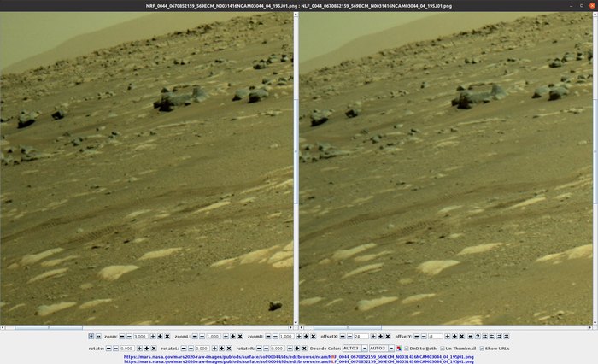
Task: Click the thin minus button for zoomR
Action: coord(275,337)
